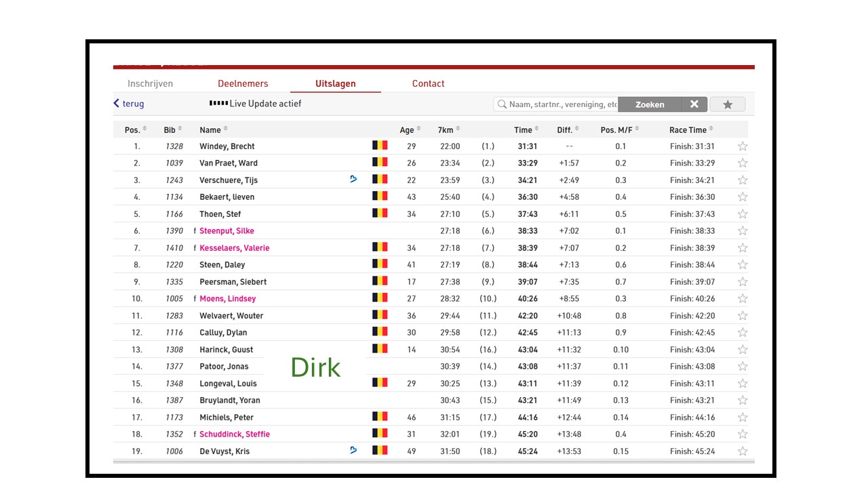Open the runner name Kesselaers, Valerie
Screen dimensions: 868x488
pyautogui.click(x=234, y=248)
